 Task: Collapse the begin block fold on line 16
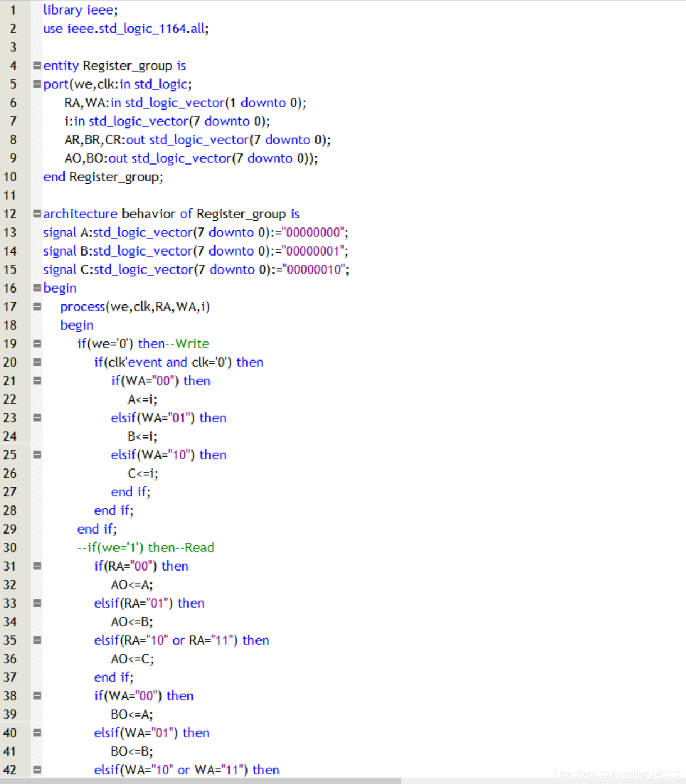pos(37,288)
